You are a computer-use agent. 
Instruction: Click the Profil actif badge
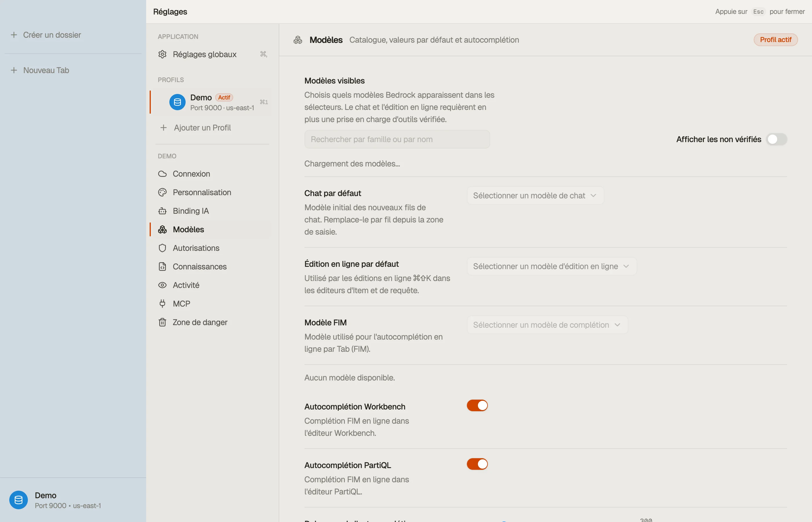click(x=775, y=40)
